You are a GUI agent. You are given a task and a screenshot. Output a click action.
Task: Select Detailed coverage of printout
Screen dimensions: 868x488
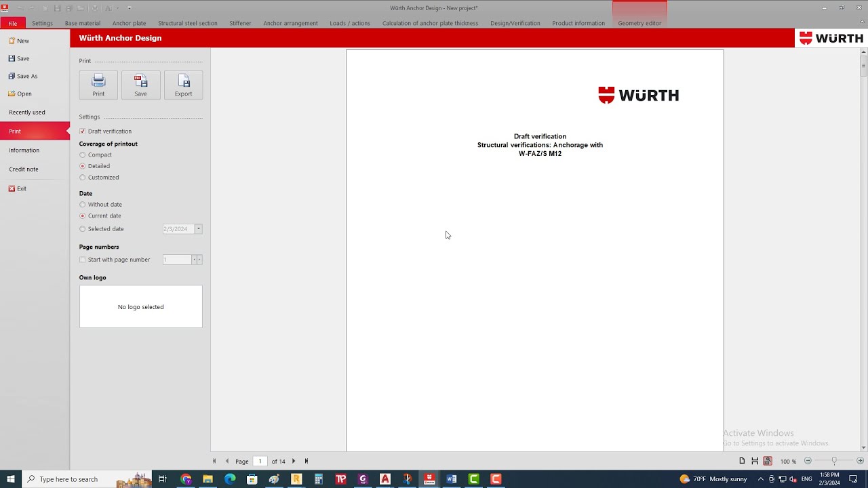[83, 166]
